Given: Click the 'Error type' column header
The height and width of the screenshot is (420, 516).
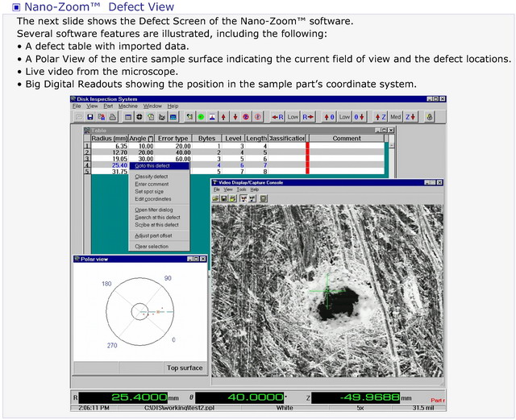Looking at the screenshot, I should (173, 138).
